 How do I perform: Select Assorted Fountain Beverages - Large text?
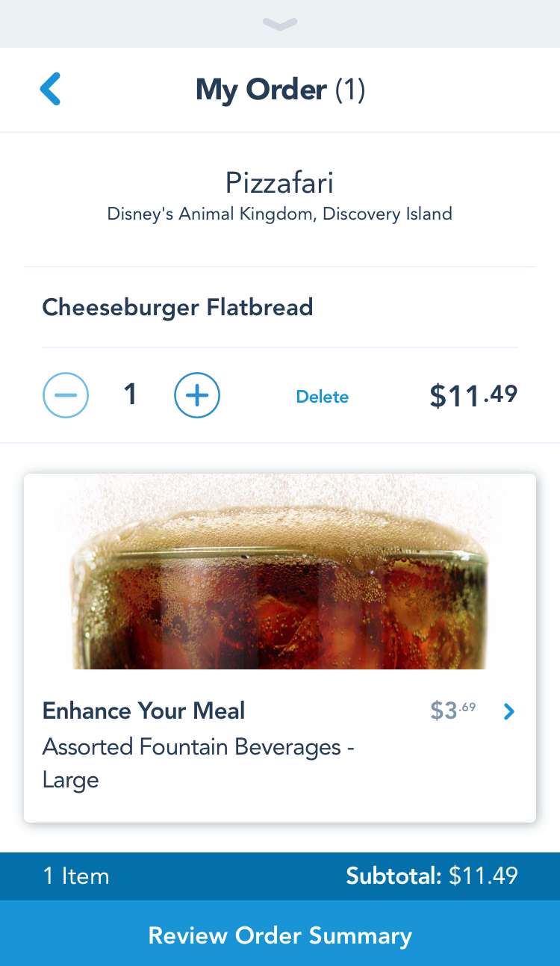[x=198, y=762]
